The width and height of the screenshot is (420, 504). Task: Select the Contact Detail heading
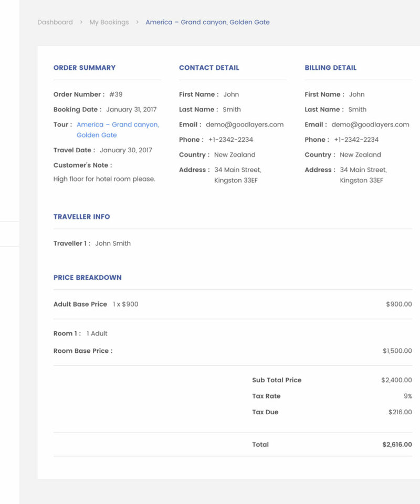pyautogui.click(x=209, y=68)
